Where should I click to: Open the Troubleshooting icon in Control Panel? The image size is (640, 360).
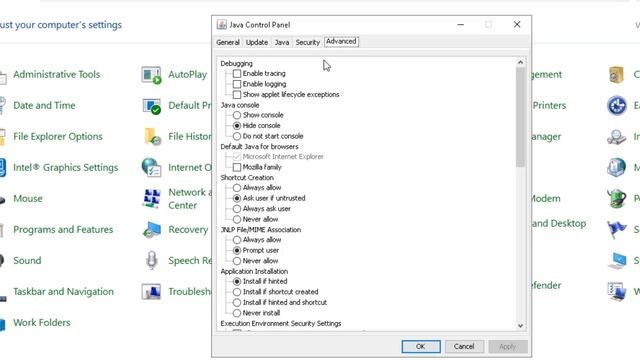[151, 292]
